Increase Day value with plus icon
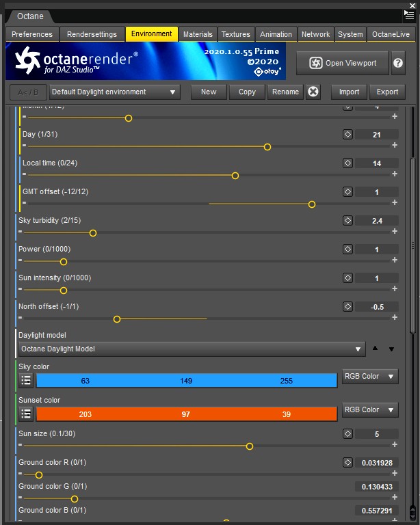 click(x=395, y=145)
